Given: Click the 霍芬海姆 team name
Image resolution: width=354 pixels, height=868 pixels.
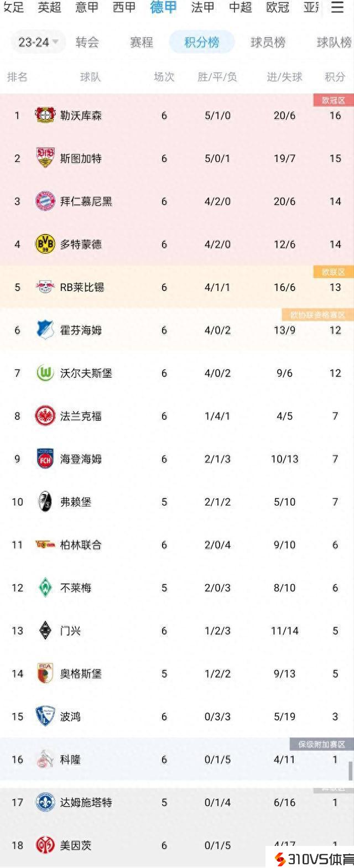Looking at the screenshot, I should [x=81, y=330].
